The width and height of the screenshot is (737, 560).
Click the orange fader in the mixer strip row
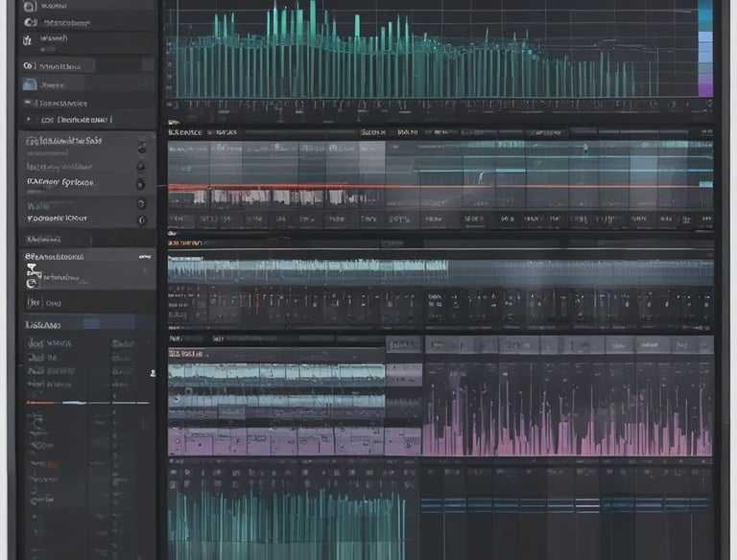pos(256,303)
